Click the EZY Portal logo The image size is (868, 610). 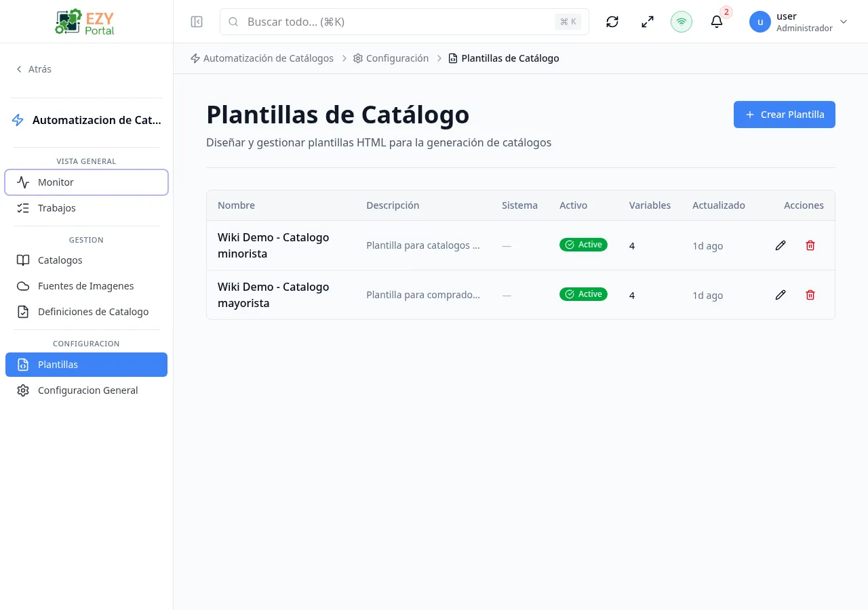[x=85, y=22]
